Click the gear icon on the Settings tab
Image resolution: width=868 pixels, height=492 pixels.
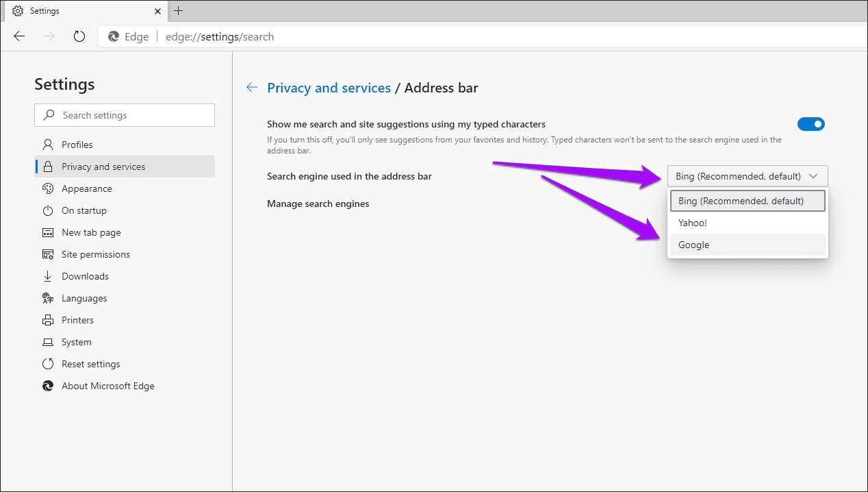coord(18,11)
